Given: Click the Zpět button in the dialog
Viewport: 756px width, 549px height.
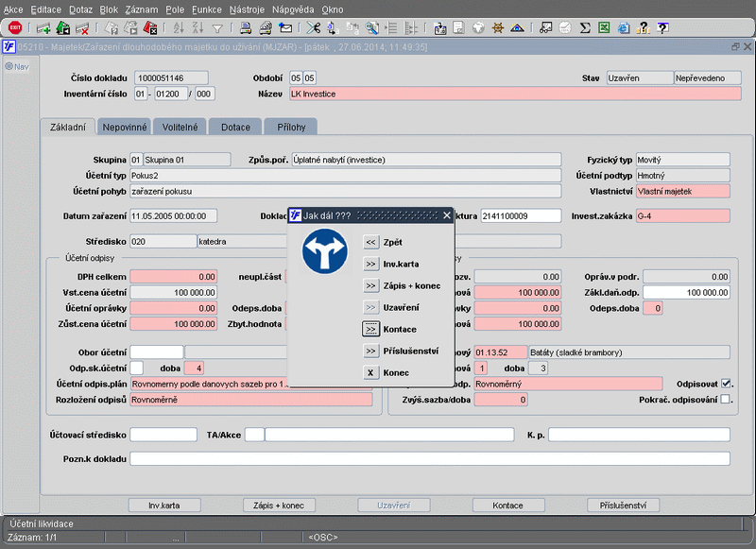Looking at the screenshot, I should [x=371, y=242].
